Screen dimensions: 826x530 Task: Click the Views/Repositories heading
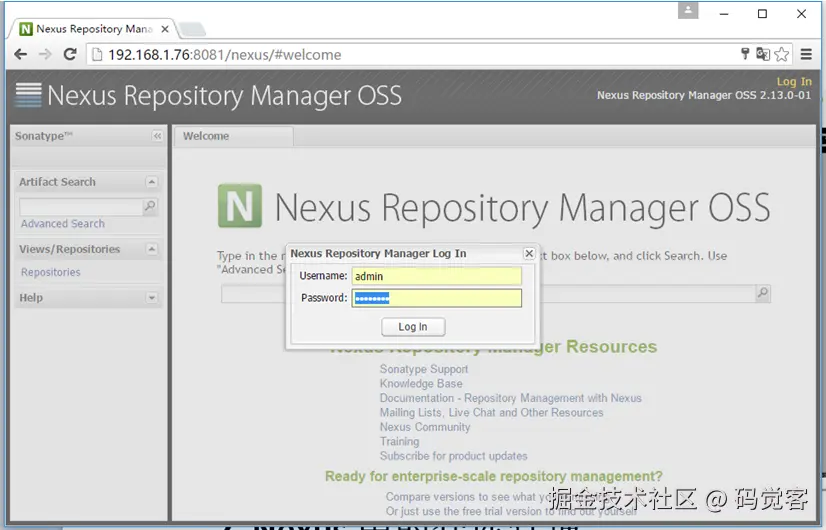[x=70, y=249]
